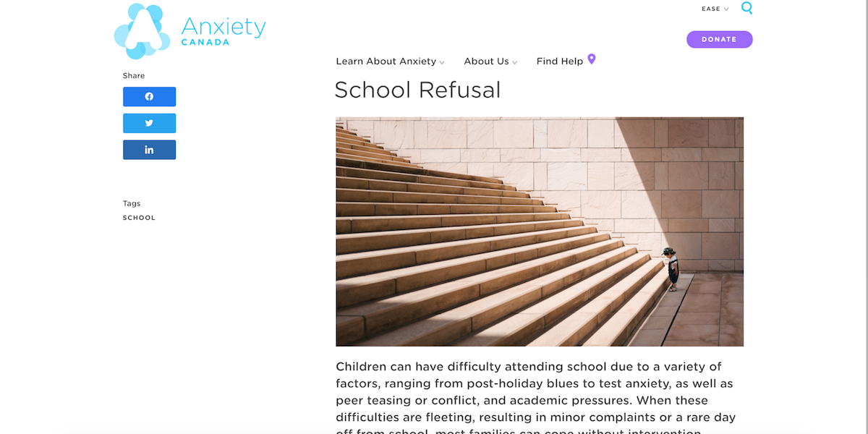Open search with the magnifier icon
Image resolution: width=868 pixels, height=434 pixels.
point(746,9)
